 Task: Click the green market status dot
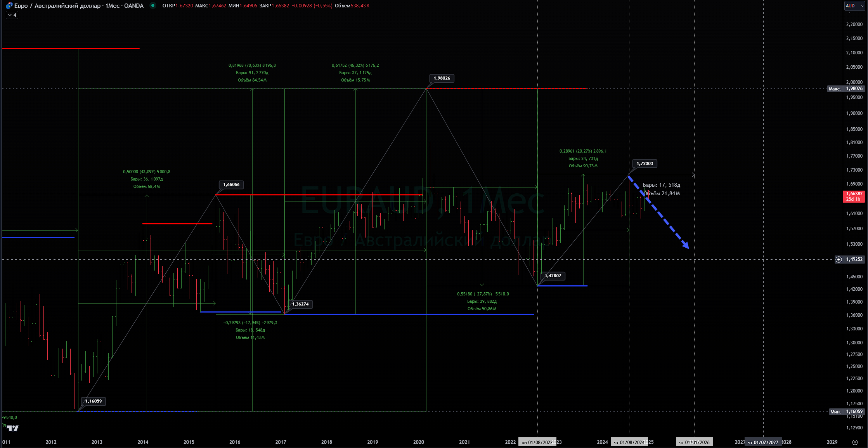coord(153,5)
